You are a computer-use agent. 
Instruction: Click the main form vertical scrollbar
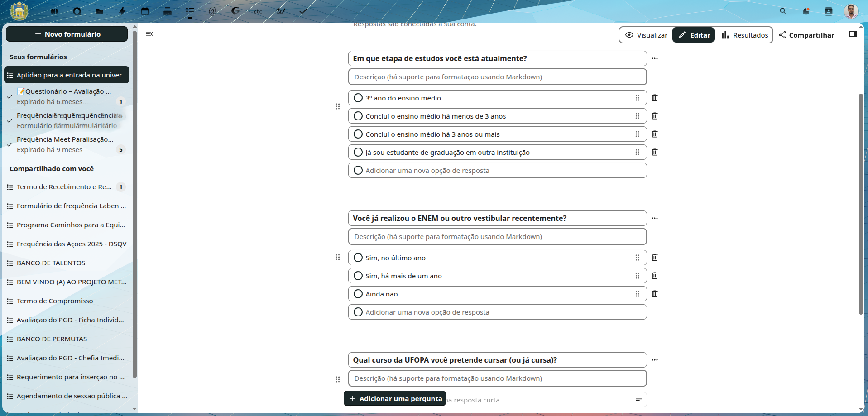tap(860, 204)
